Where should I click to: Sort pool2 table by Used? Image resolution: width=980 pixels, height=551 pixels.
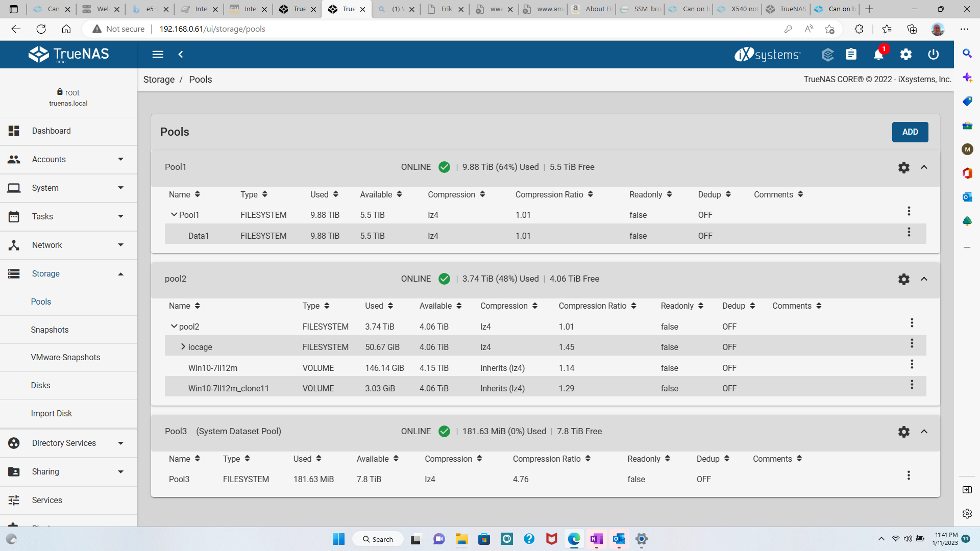(379, 306)
